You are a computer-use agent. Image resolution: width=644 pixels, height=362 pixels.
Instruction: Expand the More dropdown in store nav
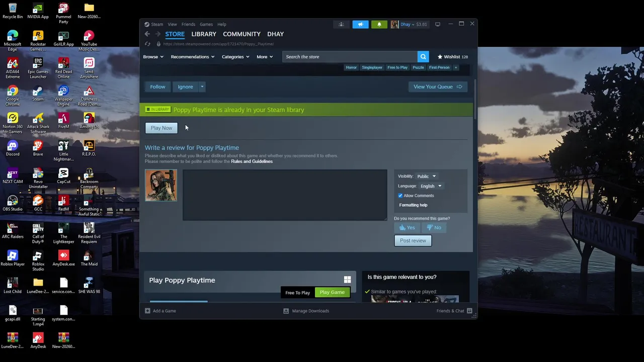coord(265,57)
